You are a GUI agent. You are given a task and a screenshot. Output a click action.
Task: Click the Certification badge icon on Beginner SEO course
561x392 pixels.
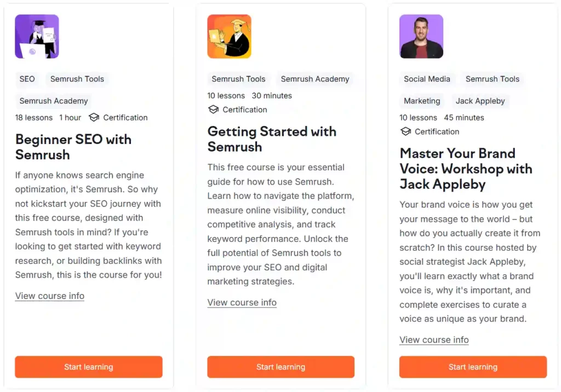coord(94,117)
